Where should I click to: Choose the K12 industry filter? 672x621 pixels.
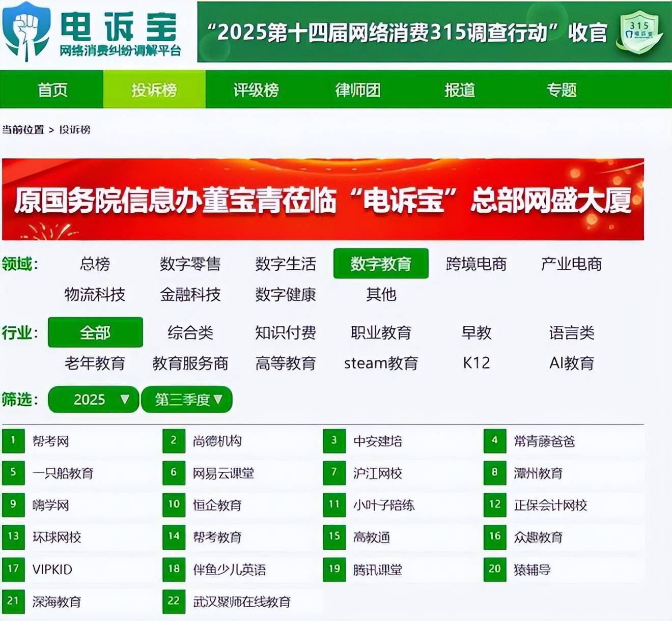(x=476, y=363)
